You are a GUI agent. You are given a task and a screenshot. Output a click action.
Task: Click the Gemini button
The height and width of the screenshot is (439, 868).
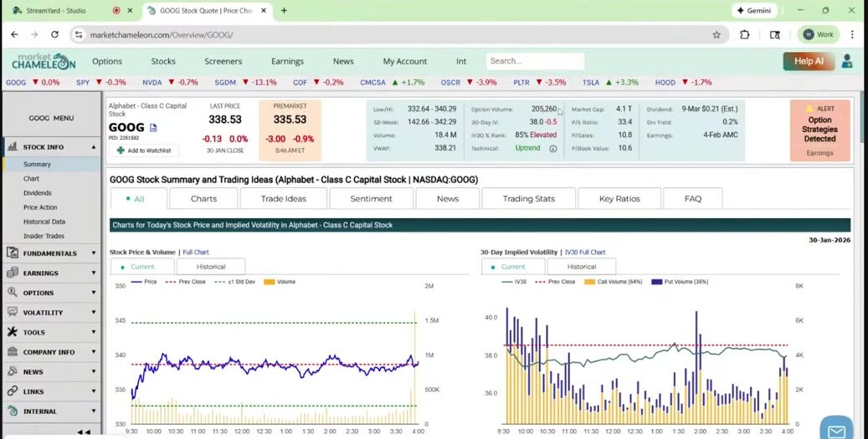coord(754,11)
